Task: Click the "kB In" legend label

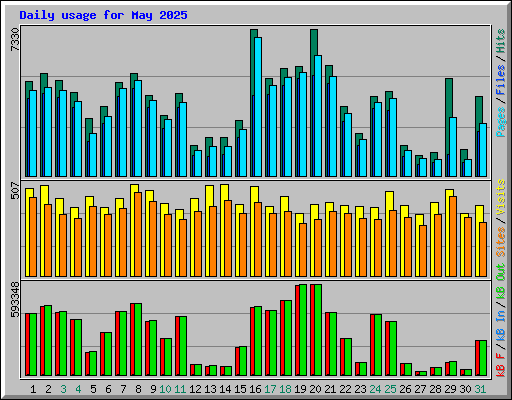Action: coord(501,325)
